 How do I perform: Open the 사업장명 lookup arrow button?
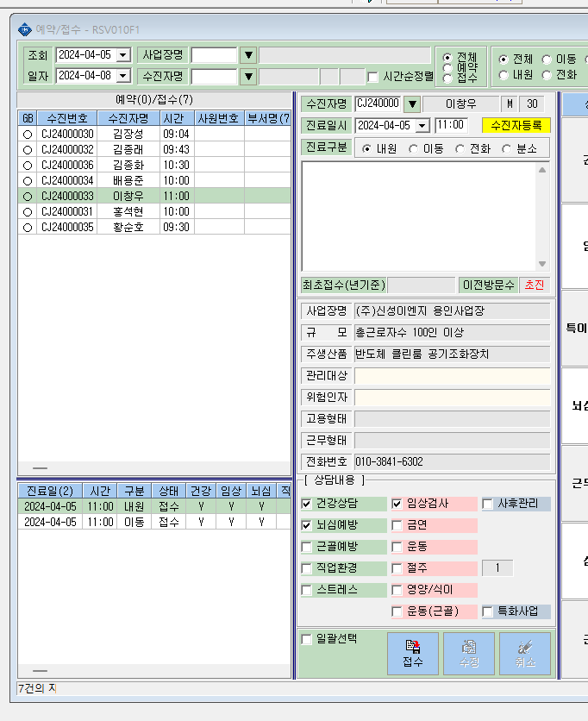click(x=248, y=55)
